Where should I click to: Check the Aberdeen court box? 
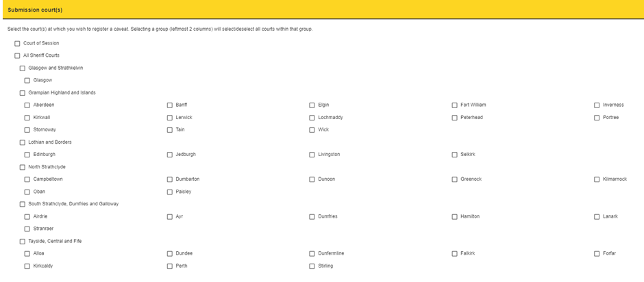tap(27, 105)
